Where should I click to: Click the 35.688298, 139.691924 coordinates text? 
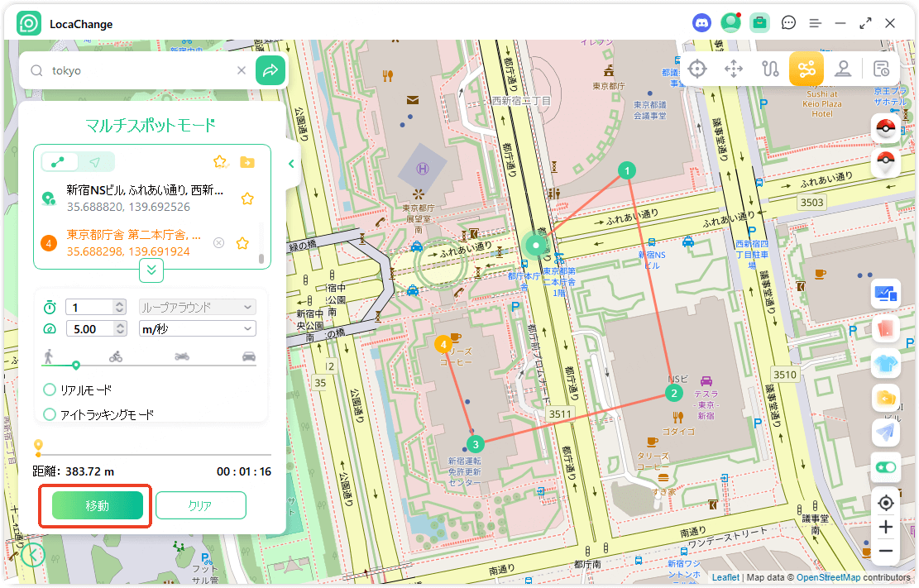coord(128,251)
